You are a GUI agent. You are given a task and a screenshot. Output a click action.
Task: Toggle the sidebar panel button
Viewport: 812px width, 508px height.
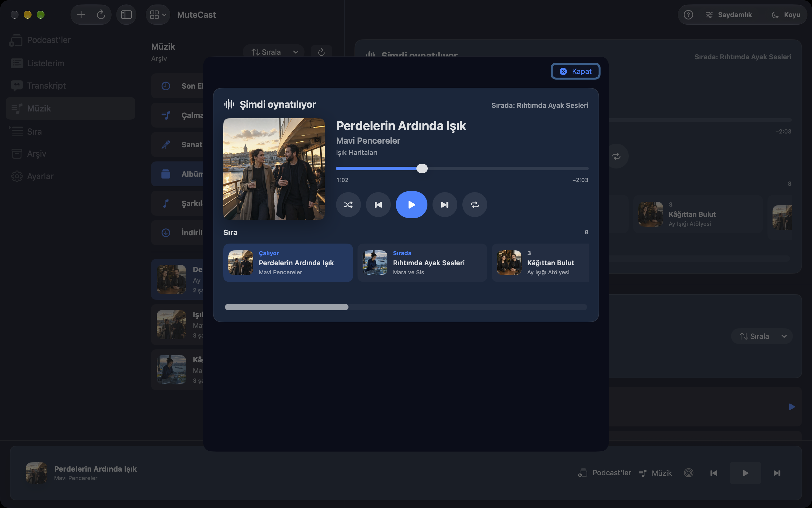126,14
